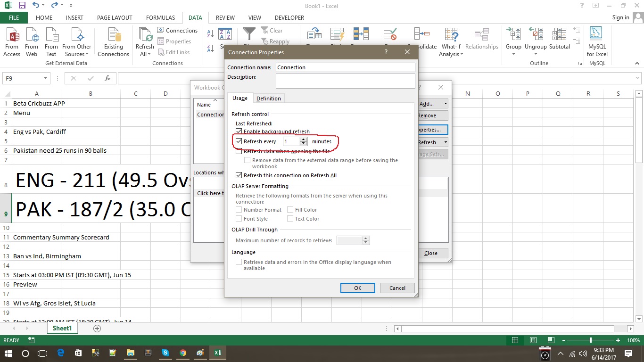The image size is (644, 362).
Task: Adjust the zoom slider handle
Action: (x=591, y=340)
